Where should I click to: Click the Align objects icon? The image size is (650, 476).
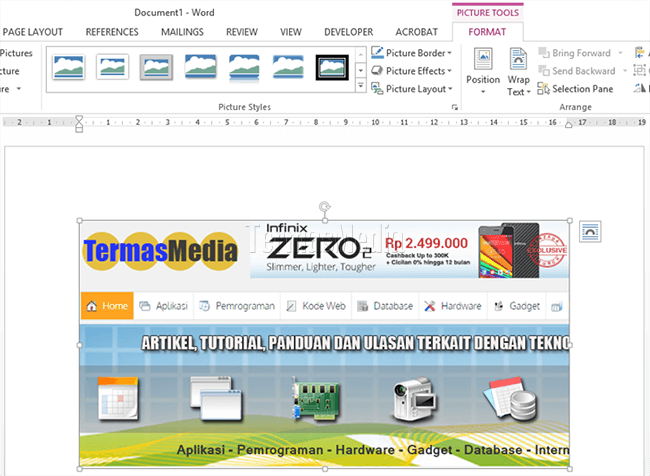coord(640,53)
